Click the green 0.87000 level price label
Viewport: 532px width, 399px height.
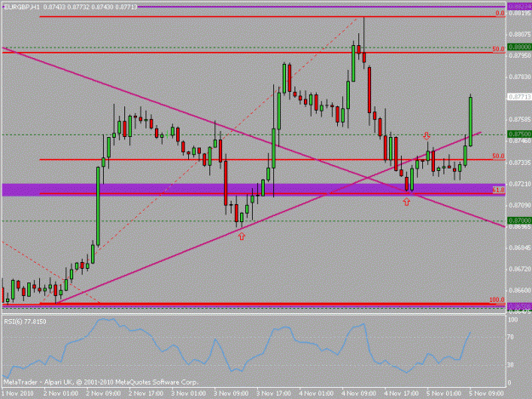point(519,220)
